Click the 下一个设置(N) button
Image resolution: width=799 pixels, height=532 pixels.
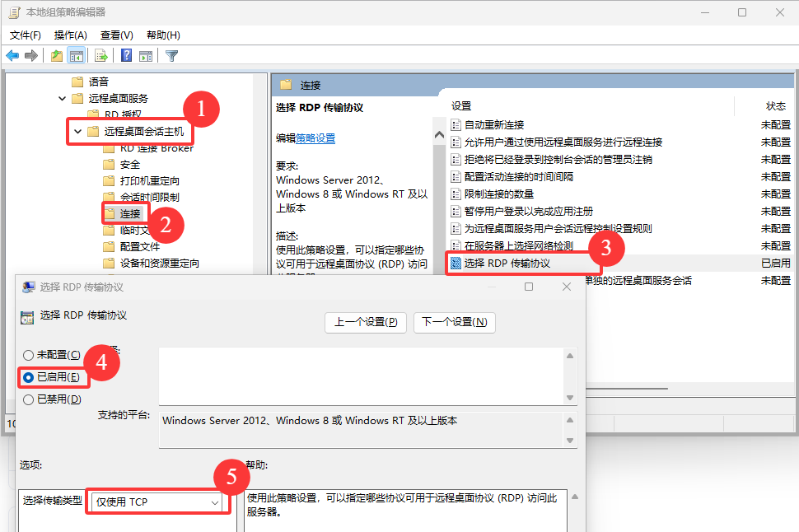pos(454,322)
